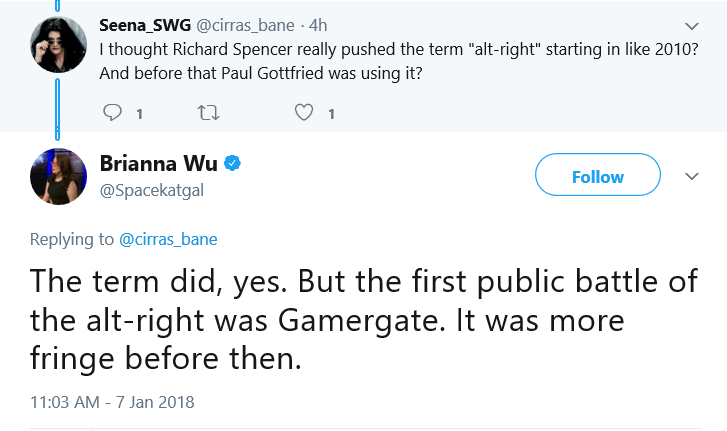
Task: Click the Brianna Wu display name
Action: (159, 163)
